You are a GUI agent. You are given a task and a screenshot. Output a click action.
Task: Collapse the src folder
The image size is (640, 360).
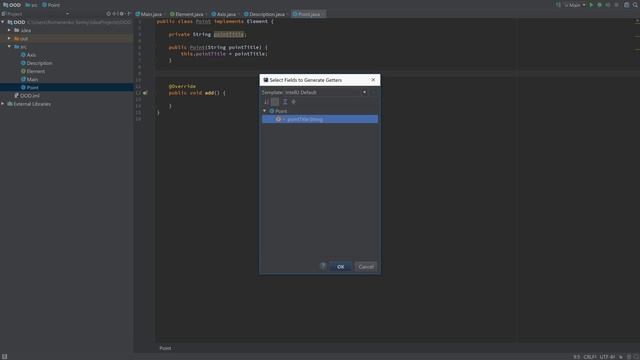point(9,47)
